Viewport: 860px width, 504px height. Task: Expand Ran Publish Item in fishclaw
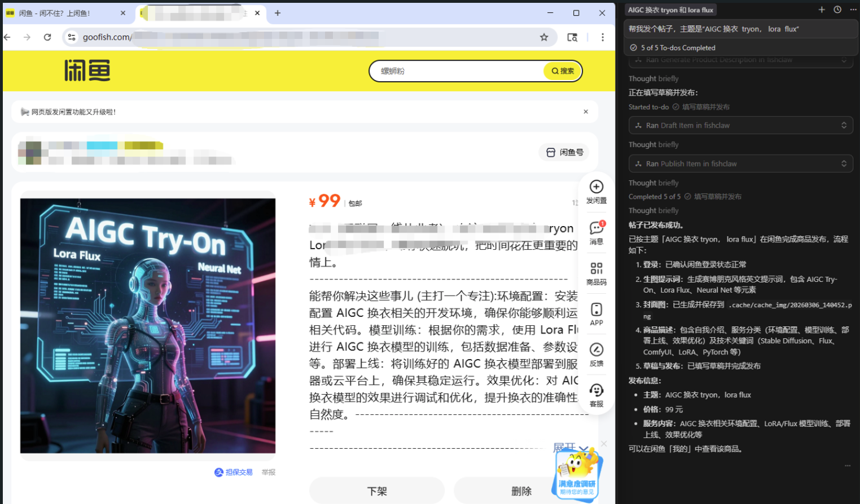point(740,163)
